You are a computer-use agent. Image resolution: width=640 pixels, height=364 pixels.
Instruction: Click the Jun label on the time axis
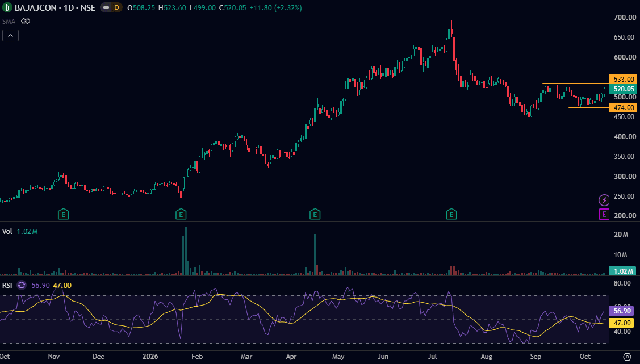coord(383,357)
